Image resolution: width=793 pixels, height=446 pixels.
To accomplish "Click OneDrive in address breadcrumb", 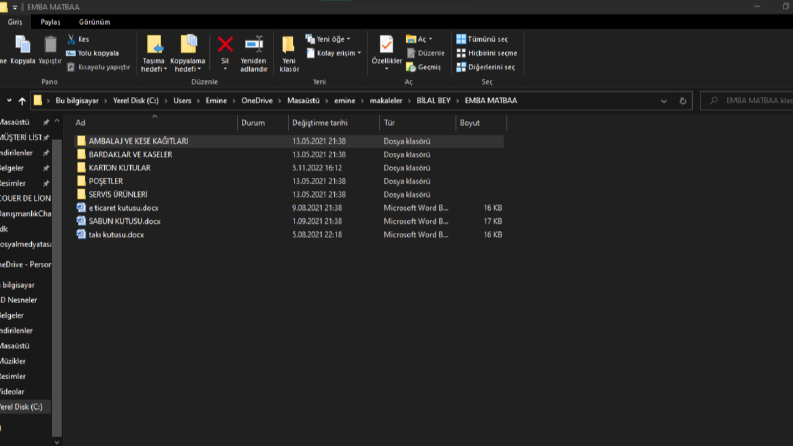I will click(257, 101).
